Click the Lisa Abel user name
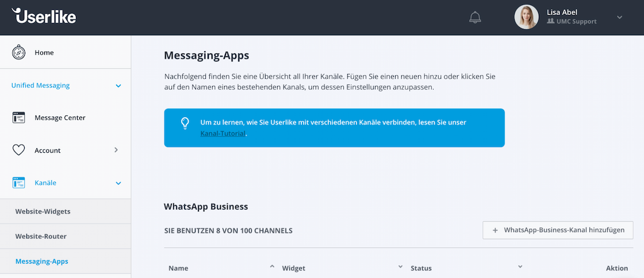Screen dimensions: 644x278 click(562, 12)
